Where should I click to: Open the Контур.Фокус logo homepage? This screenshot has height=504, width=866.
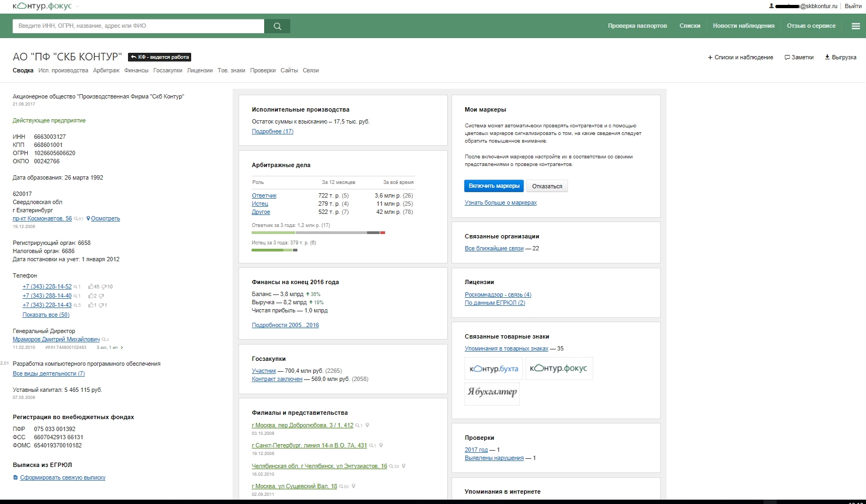pos(42,6)
